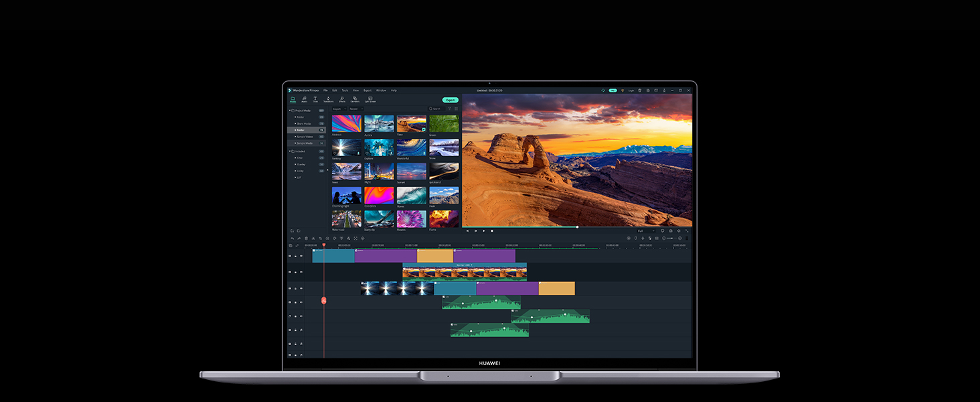The width and height of the screenshot is (980, 402).
Task: Open the Split Screen panel
Action: 370,100
